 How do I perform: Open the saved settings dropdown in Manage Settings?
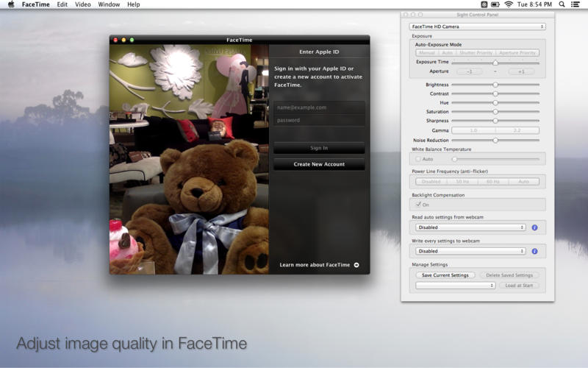456,286
